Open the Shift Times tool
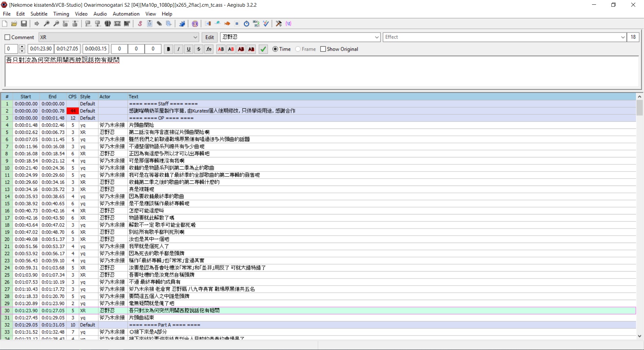This screenshot has height=350, width=644. 208,23
